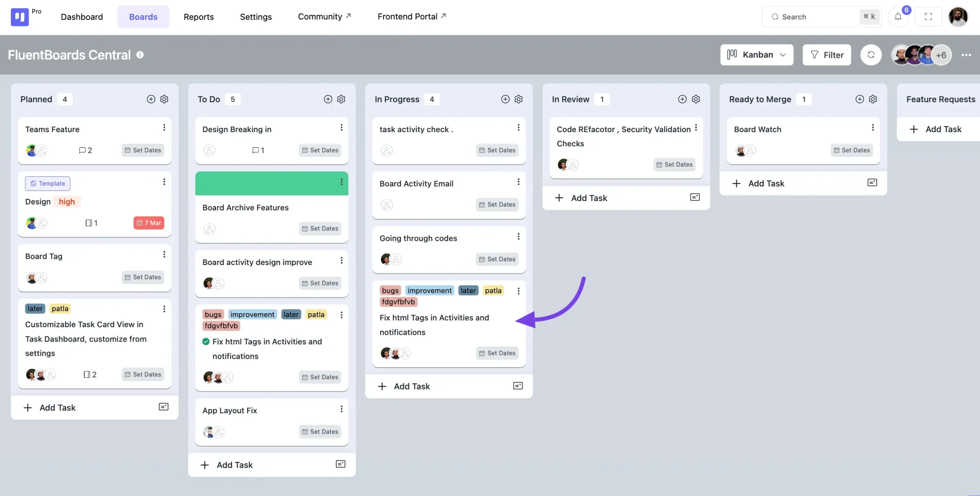Open template icon beside Add Task in To Do
The height and width of the screenshot is (496, 980).
pyautogui.click(x=341, y=464)
